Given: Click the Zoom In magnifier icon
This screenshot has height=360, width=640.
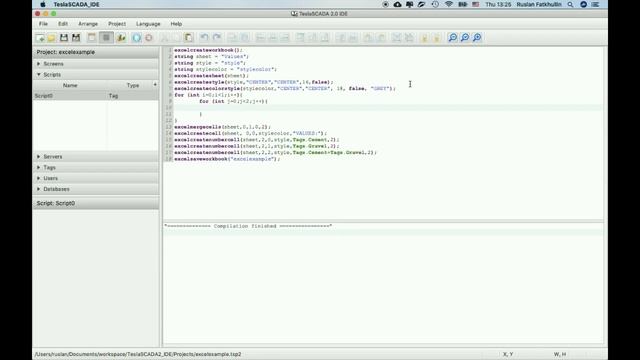Looking at the screenshot, I should [477, 38].
